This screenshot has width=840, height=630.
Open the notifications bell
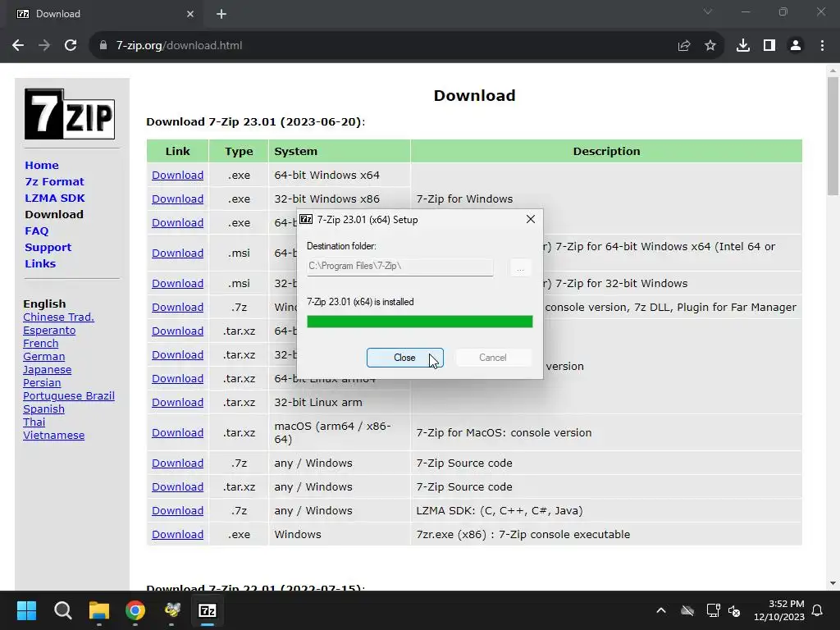pos(818,610)
